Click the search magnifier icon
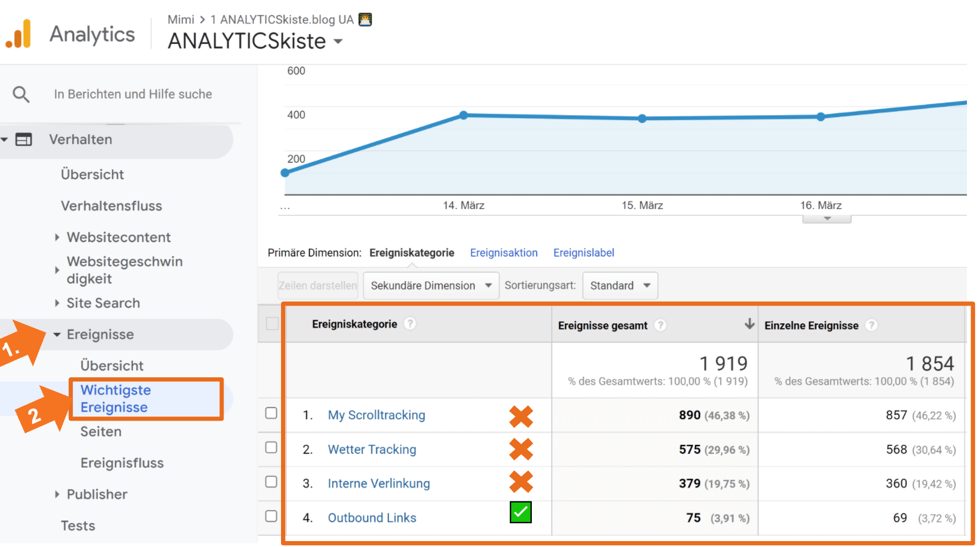 point(21,94)
